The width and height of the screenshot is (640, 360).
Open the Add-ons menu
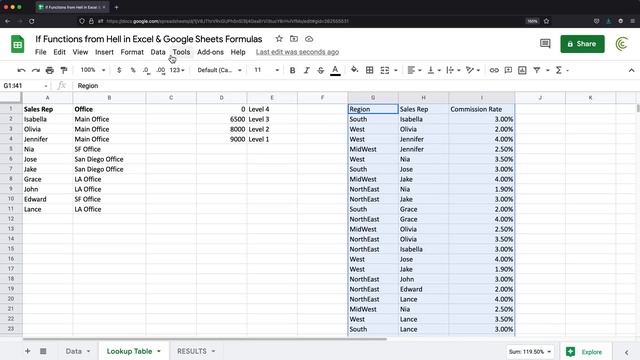[x=210, y=52]
